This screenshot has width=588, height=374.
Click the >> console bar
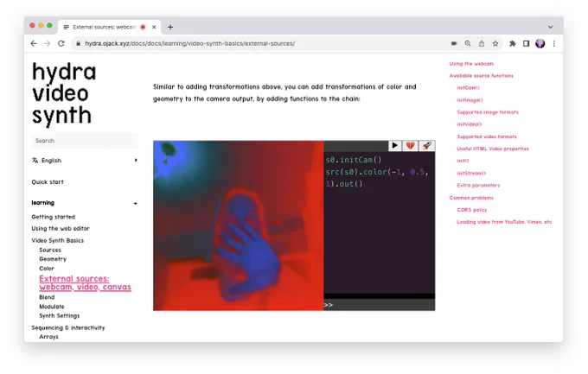click(x=379, y=305)
